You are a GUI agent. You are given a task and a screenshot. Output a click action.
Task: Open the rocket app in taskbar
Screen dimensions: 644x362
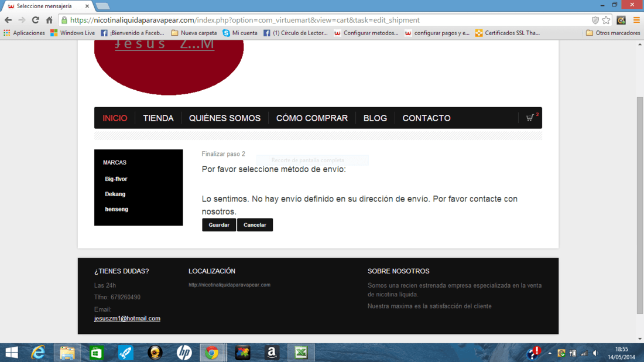[126, 353]
